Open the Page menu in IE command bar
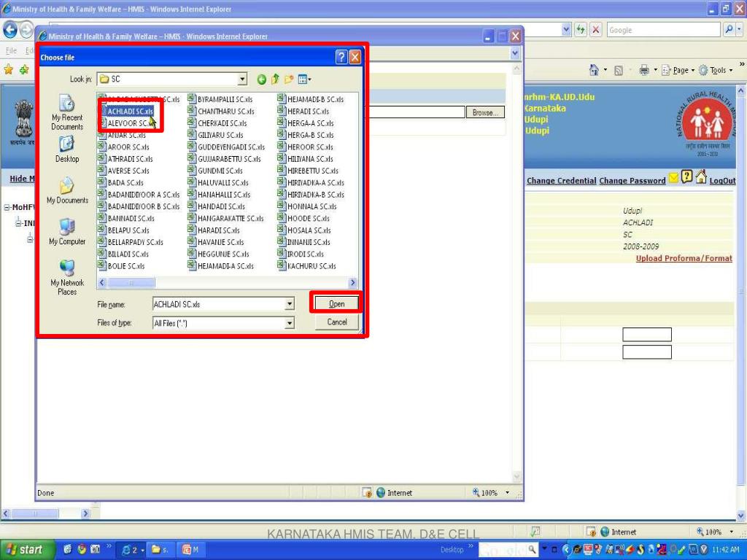The width and height of the screenshot is (747, 560). (x=678, y=71)
